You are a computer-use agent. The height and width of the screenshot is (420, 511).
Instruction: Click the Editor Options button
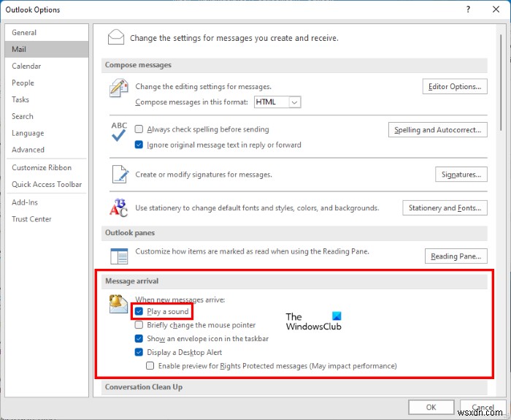455,86
